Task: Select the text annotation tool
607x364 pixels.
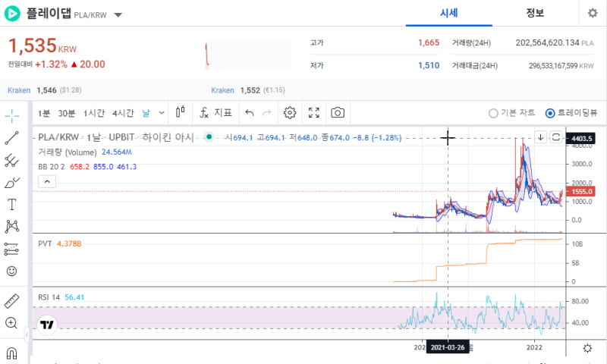Action: point(12,205)
